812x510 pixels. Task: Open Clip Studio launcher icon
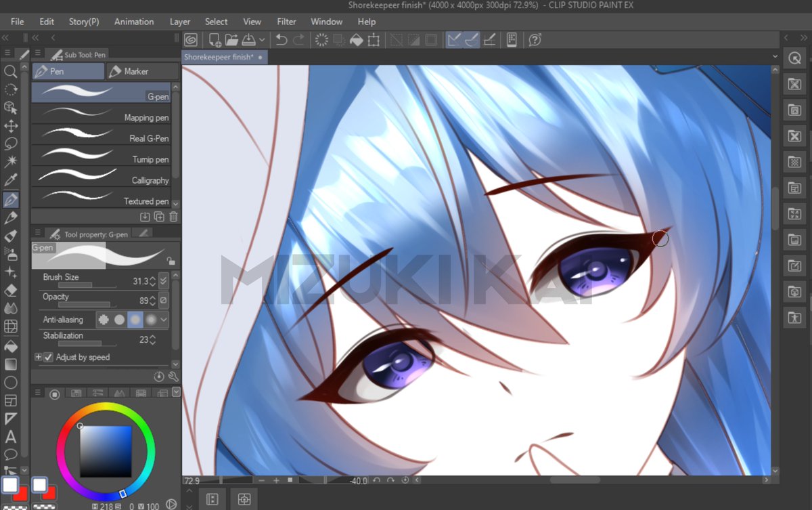point(191,40)
